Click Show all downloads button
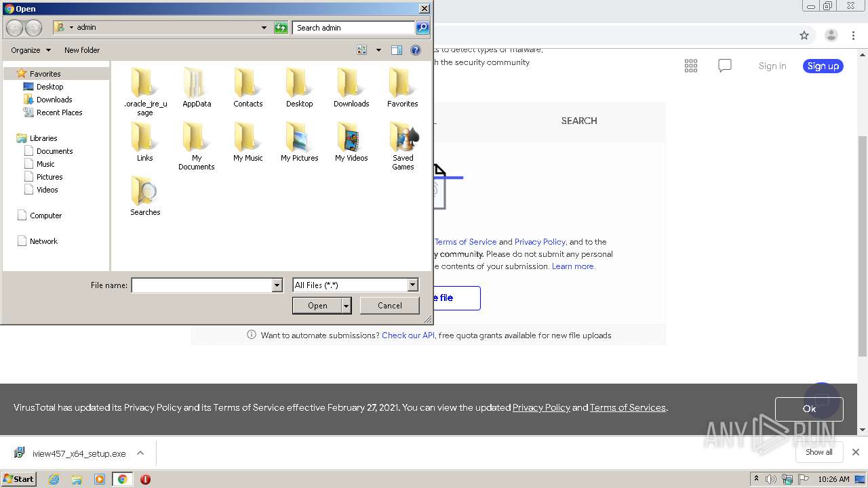This screenshot has width=868, height=488. point(818,452)
